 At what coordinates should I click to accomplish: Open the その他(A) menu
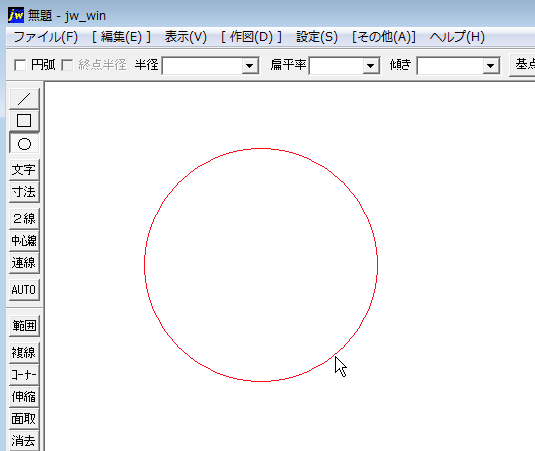coord(384,37)
